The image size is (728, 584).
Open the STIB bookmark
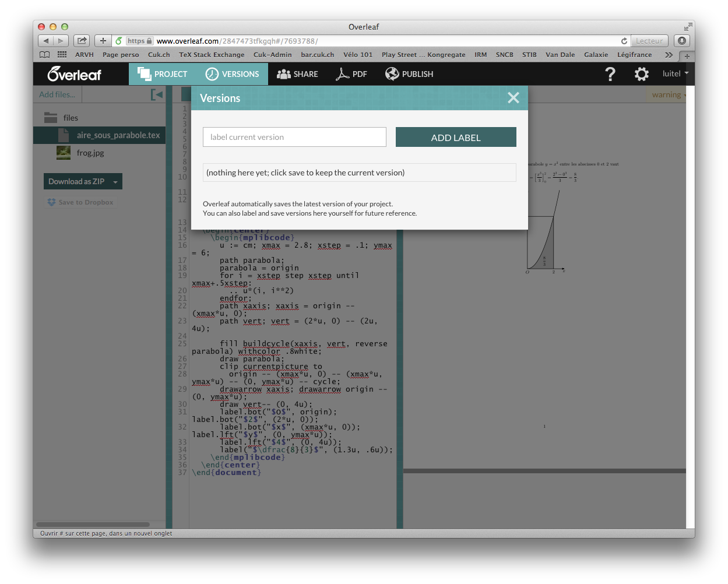529,55
